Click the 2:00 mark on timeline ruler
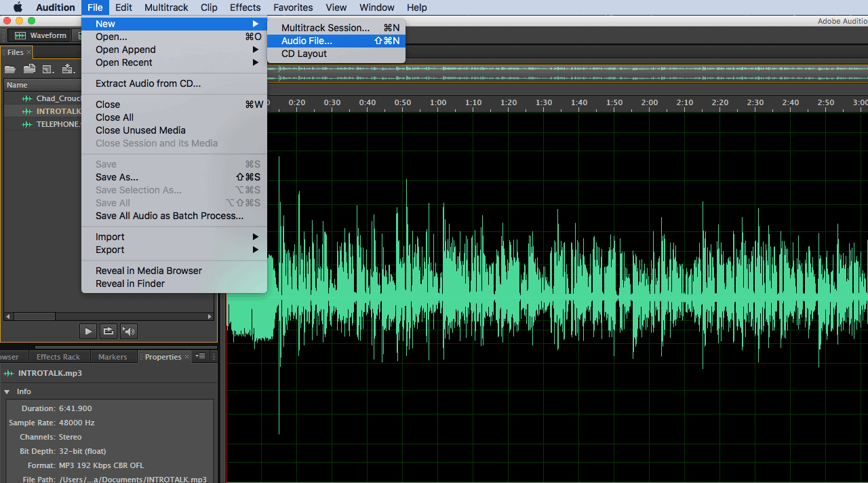Screen dimensions: 868x483 tap(650, 102)
